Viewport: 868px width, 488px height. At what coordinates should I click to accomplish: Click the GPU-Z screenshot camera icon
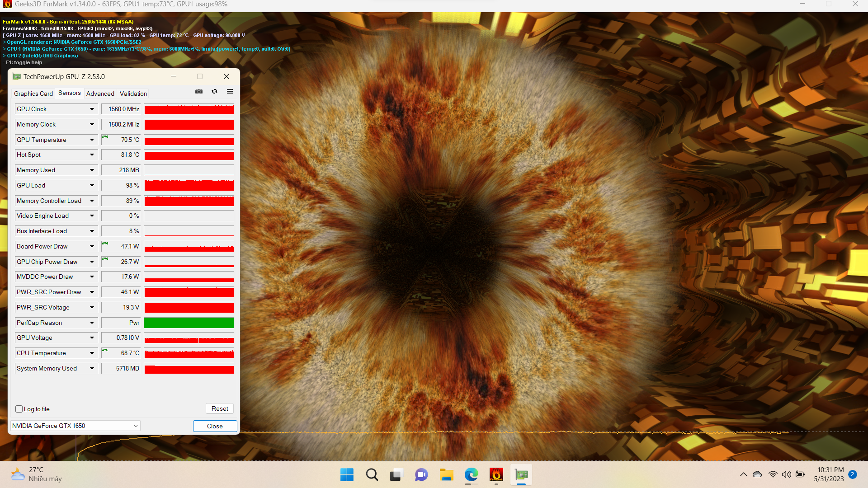199,91
